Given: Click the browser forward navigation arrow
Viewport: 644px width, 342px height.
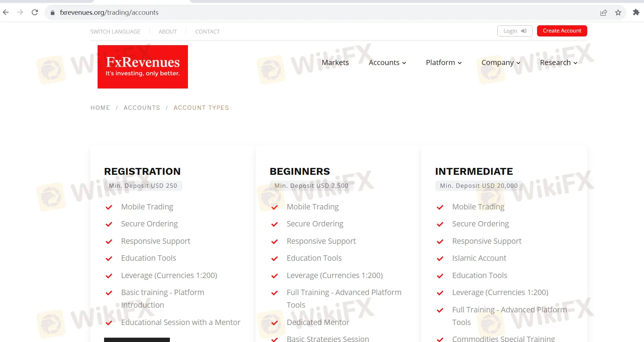Looking at the screenshot, I should (20, 12).
